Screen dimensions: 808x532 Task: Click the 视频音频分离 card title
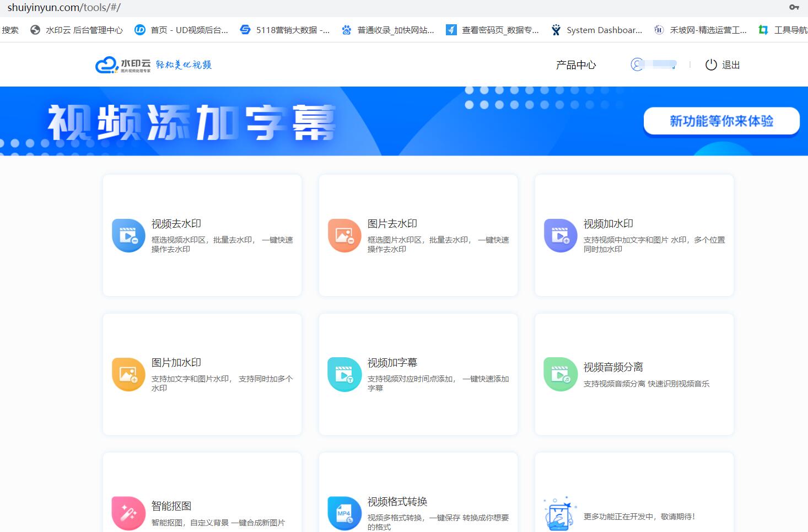click(x=613, y=367)
